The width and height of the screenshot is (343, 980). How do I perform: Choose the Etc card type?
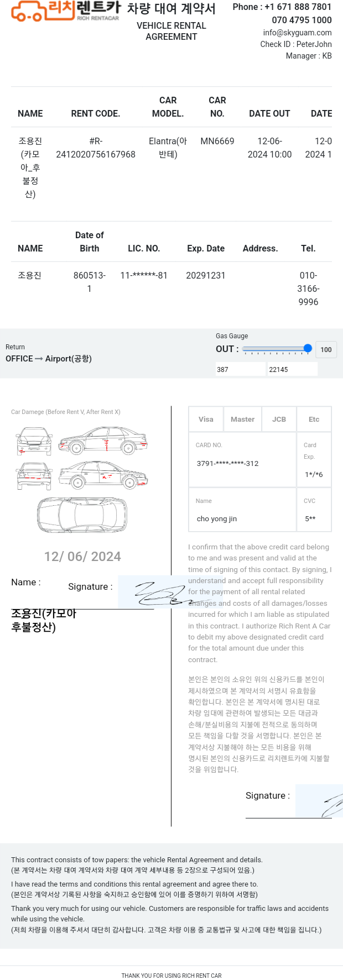point(314,420)
